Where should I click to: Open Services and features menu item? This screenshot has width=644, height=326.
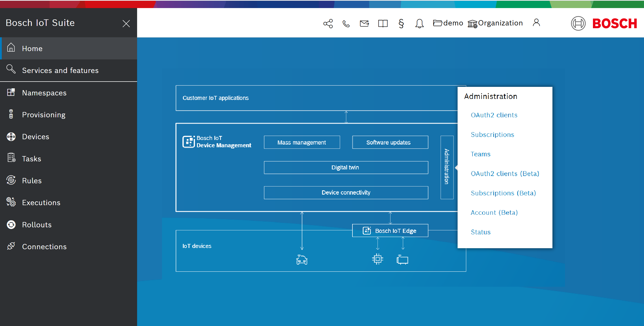[x=68, y=70]
